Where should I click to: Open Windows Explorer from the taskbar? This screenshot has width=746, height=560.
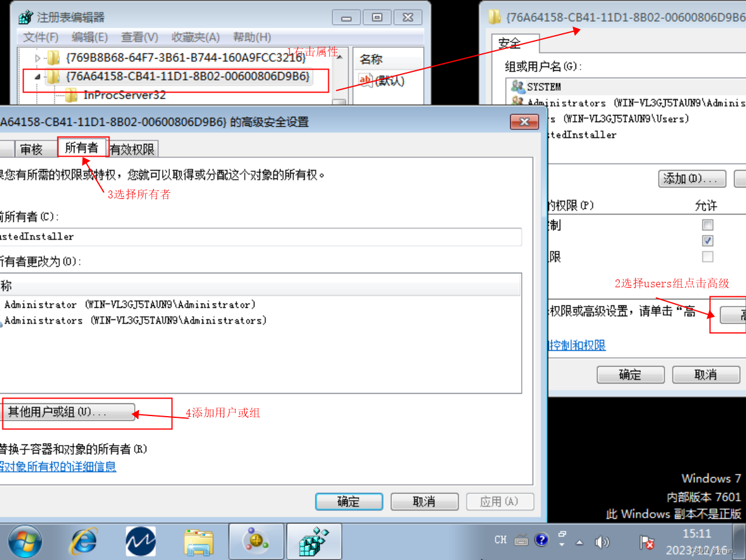[x=198, y=541]
